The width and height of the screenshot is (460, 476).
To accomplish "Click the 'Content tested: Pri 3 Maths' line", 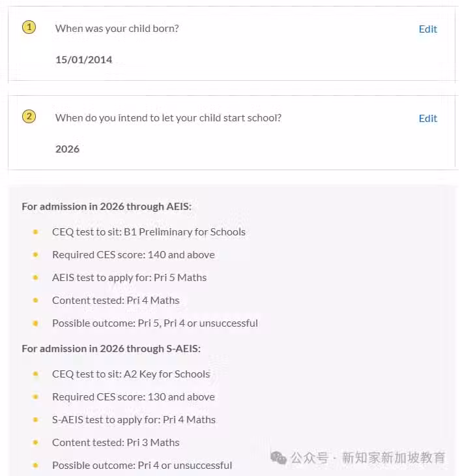I will (x=115, y=442).
